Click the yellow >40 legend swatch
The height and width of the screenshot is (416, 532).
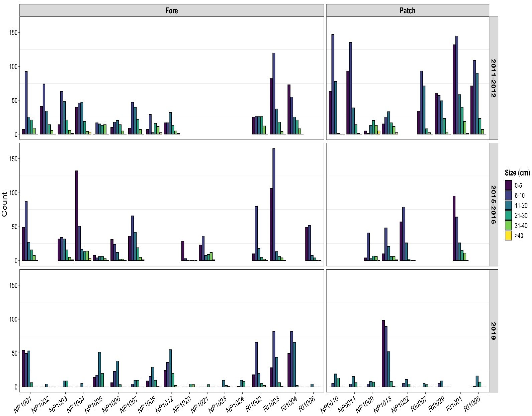click(508, 235)
